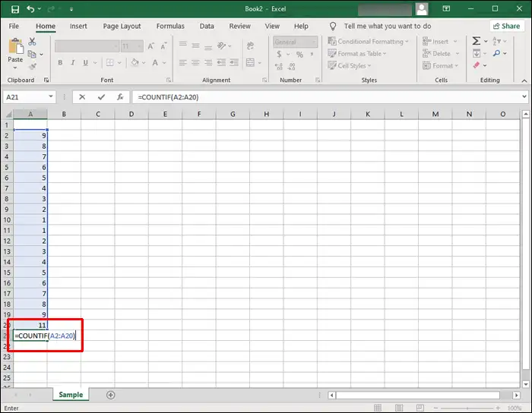Click the Cut scissors icon
Image resolution: width=532 pixels, height=413 pixels.
click(32, 42)
